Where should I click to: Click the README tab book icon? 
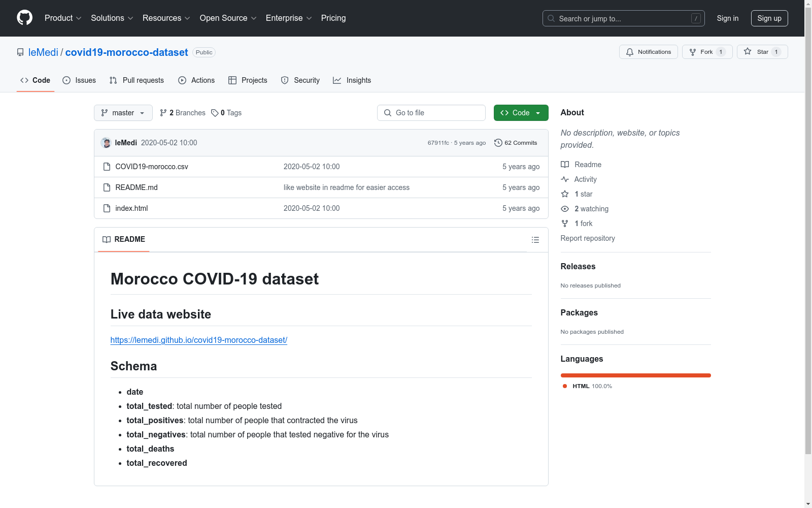point(107,239)
